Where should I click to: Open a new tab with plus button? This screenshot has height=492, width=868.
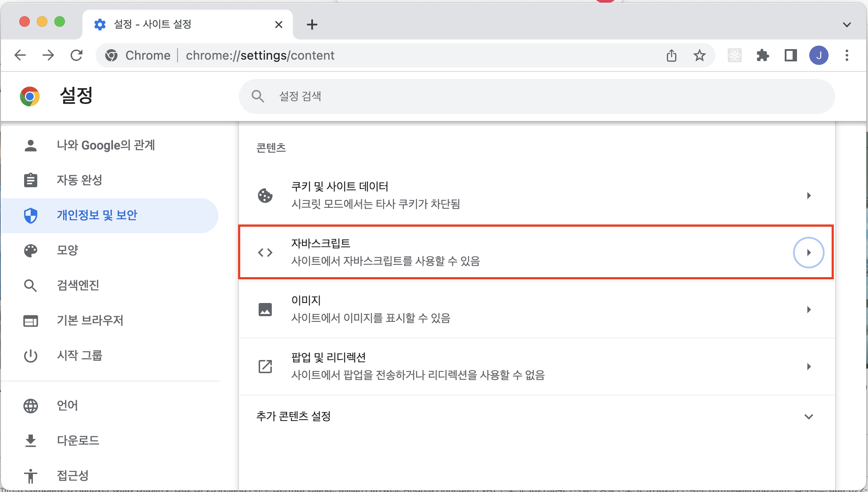312,25
